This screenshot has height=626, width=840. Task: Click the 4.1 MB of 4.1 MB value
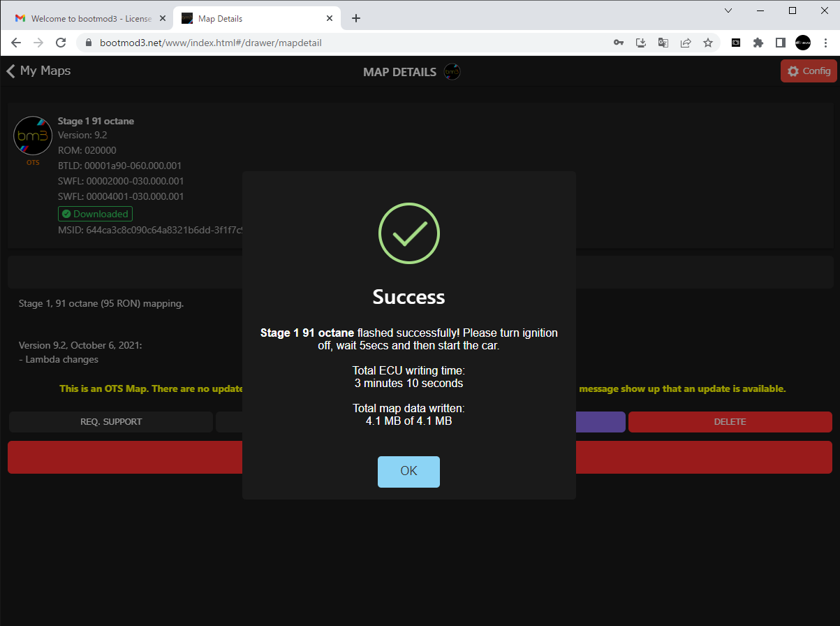click(x=409, y=421)
